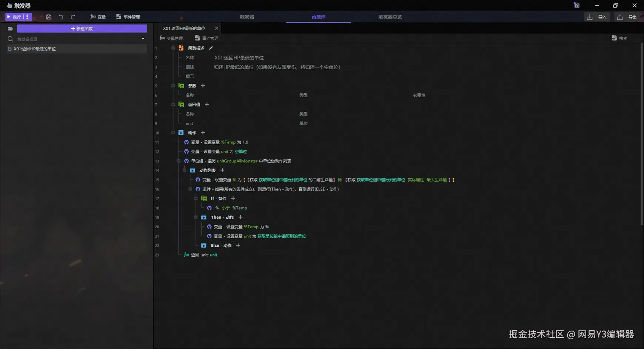Click the 参数 section icon
The width and height of the screenshot is (644, 349).
click(181, 86)
